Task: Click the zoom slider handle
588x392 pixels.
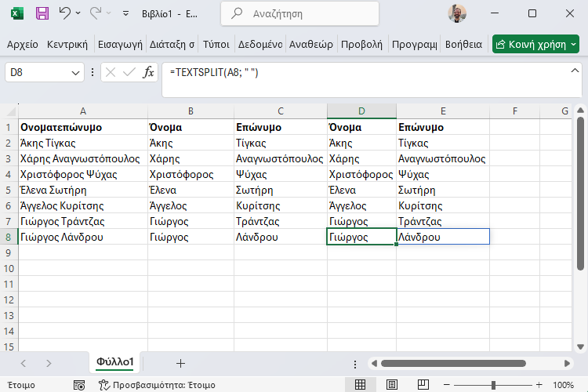Action: click(493, 385)
